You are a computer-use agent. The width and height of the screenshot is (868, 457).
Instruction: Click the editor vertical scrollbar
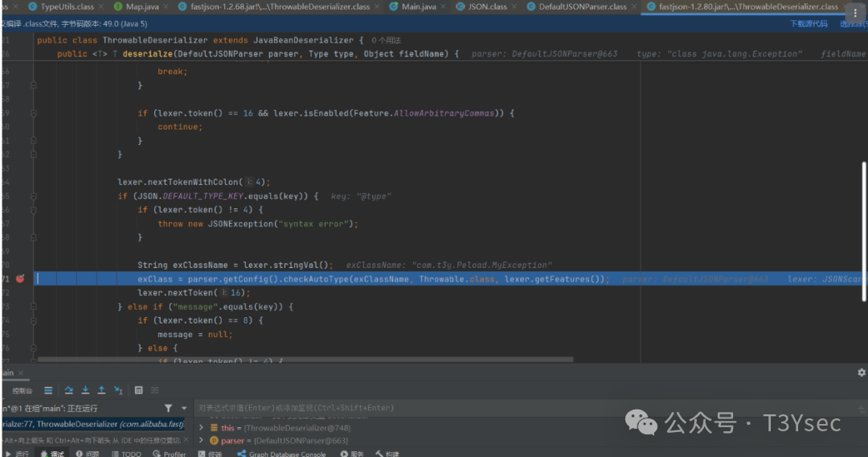click(864, 209)
